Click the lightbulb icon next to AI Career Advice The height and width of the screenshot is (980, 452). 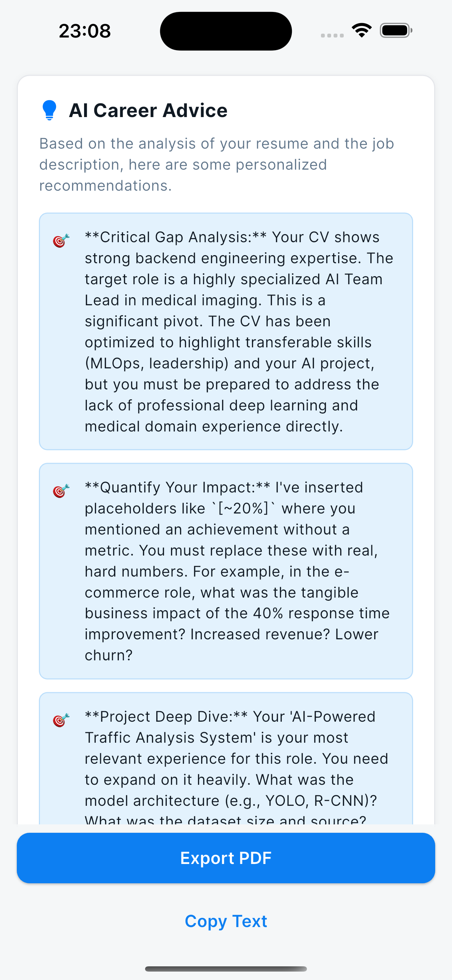50,110
